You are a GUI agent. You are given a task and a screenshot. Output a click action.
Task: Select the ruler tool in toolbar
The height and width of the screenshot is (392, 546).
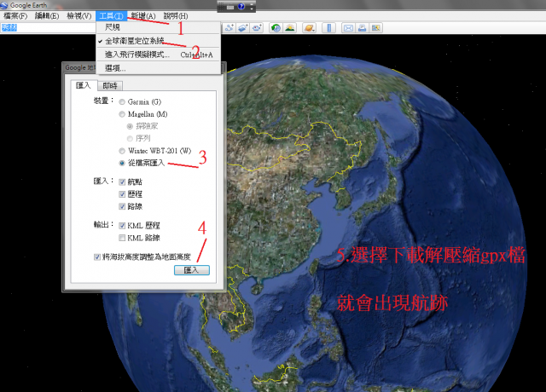click(328, 28)
